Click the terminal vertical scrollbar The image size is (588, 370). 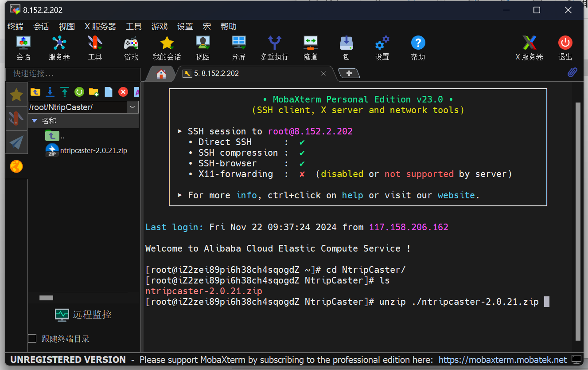577,221
